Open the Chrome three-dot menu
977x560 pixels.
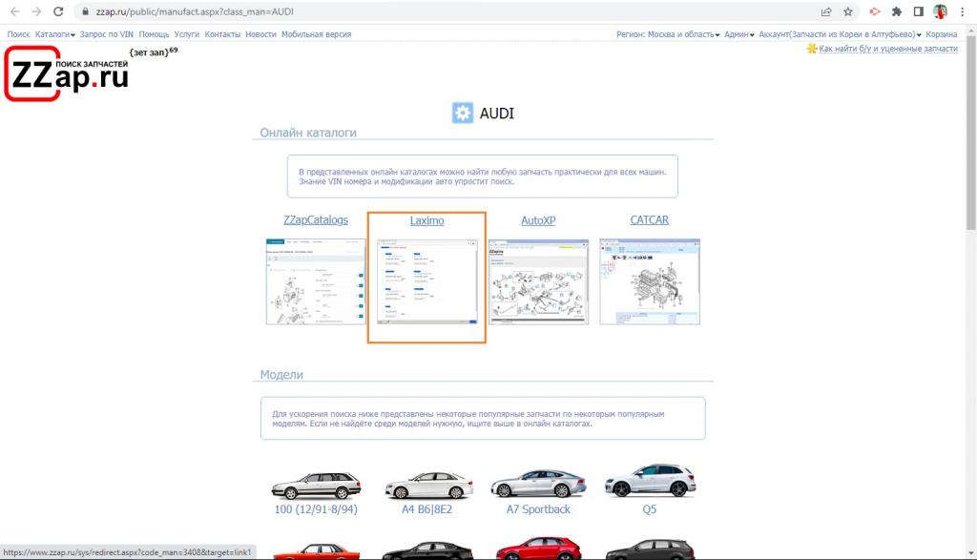tap(963, 12)
